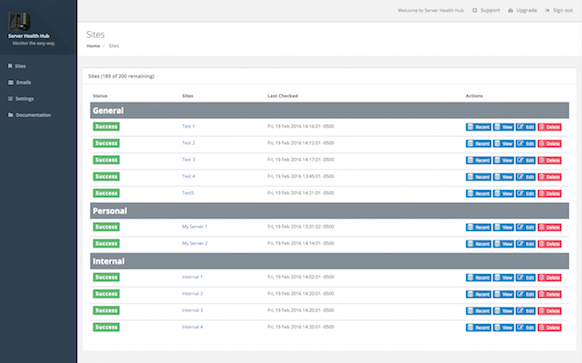Open the Internal 4 site link
582x363 pixels.
[192, 327]
